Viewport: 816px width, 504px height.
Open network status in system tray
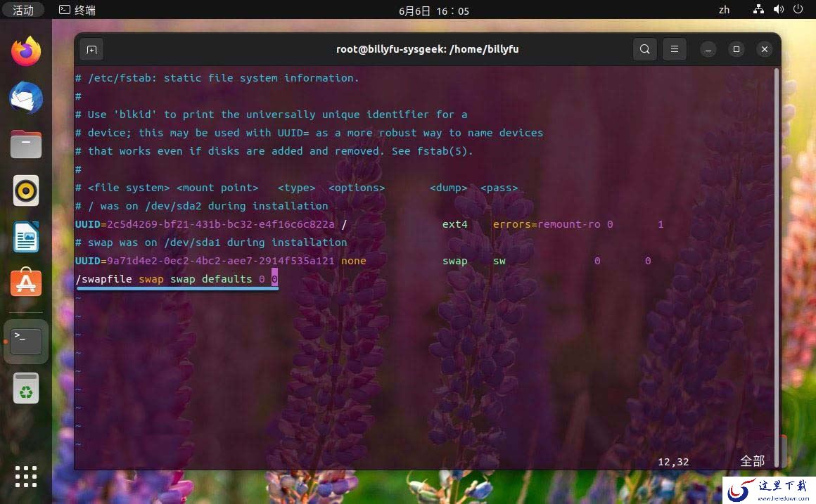pos(759,9)
